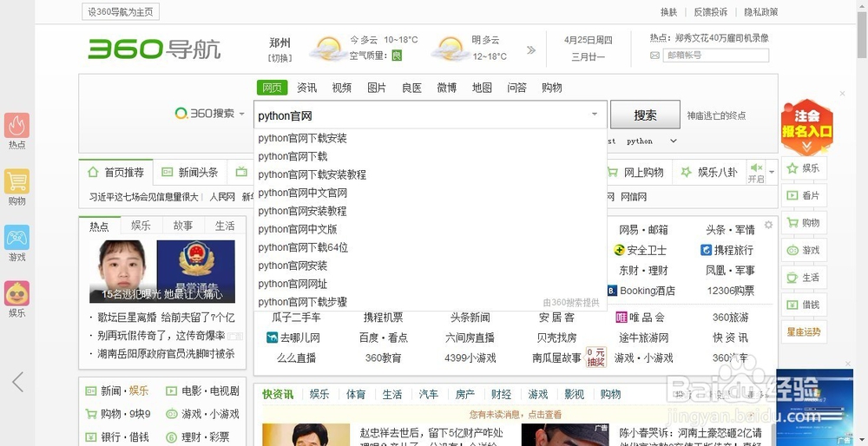Select the 图片 search tab
The image size is (868, 446).
(377, 88)
